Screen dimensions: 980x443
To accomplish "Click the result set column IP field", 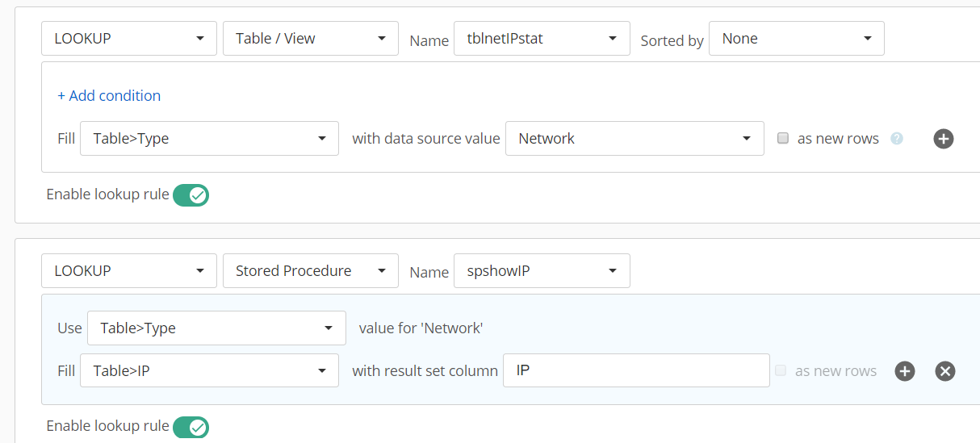I will pyautogui.click(x=636, y=371).
